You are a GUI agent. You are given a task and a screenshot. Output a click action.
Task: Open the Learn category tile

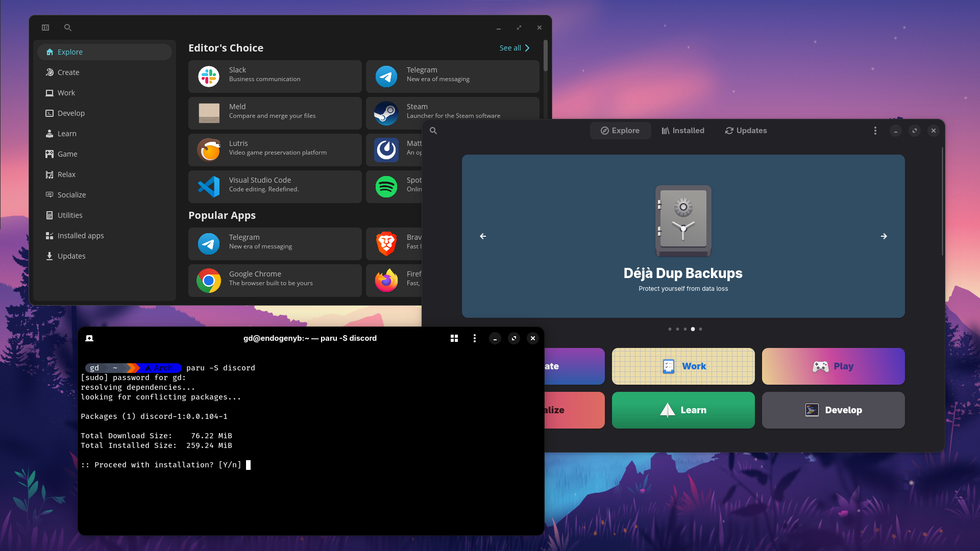(x=683, y=410)
